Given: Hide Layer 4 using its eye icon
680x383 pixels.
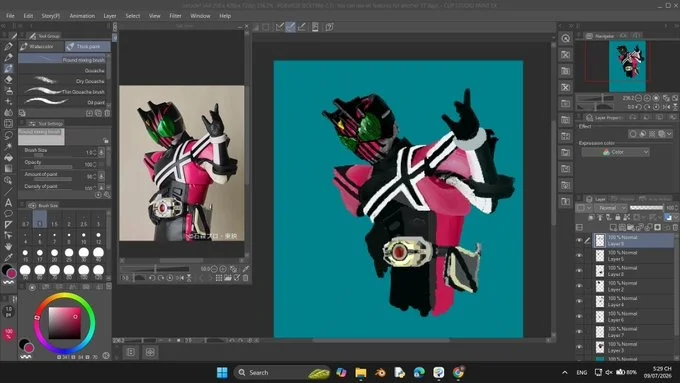Looking at the screenshot, I should (579, 301).
